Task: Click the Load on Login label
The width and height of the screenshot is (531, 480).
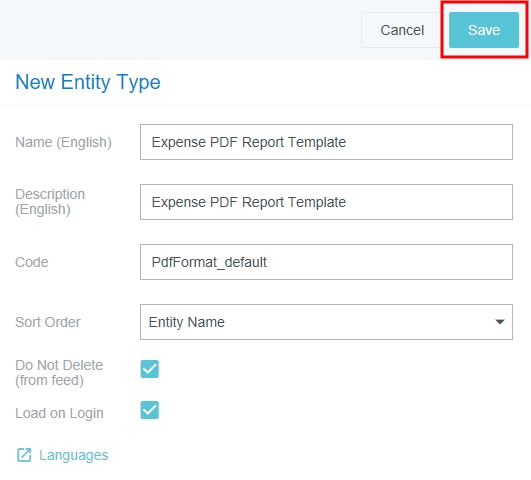Action: 59,413
